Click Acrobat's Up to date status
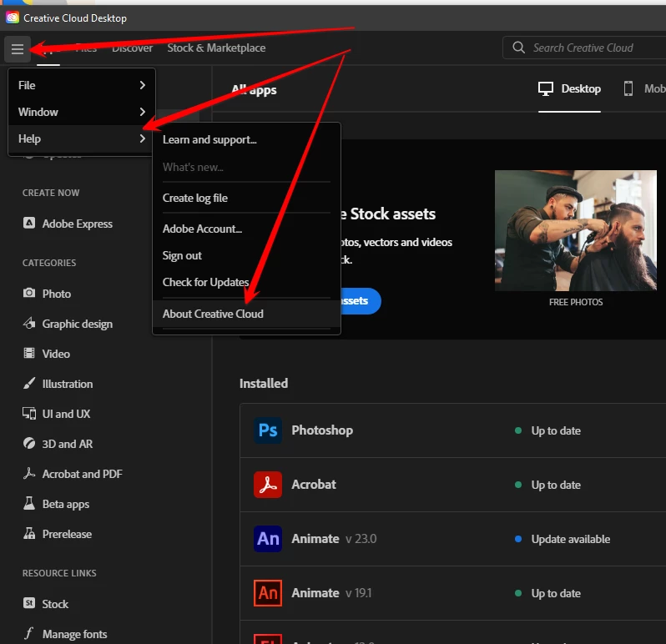 click(556, 485)
